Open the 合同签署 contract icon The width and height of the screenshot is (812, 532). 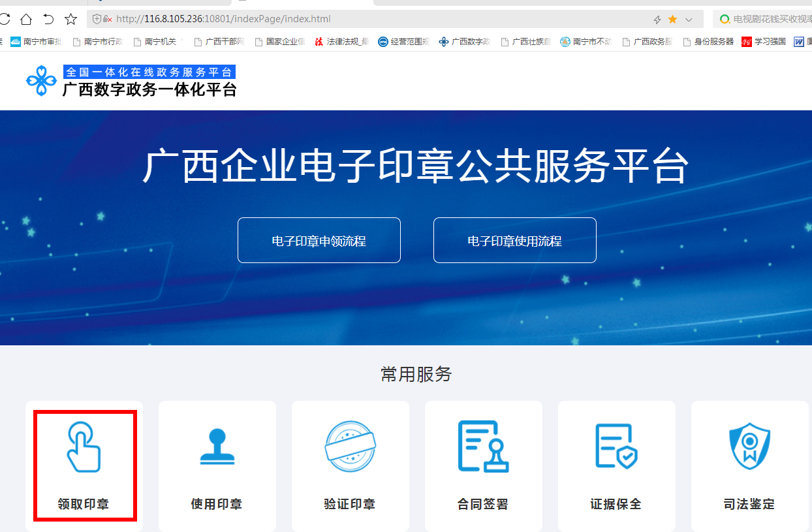pyautogui.click(x=483, y=447)
